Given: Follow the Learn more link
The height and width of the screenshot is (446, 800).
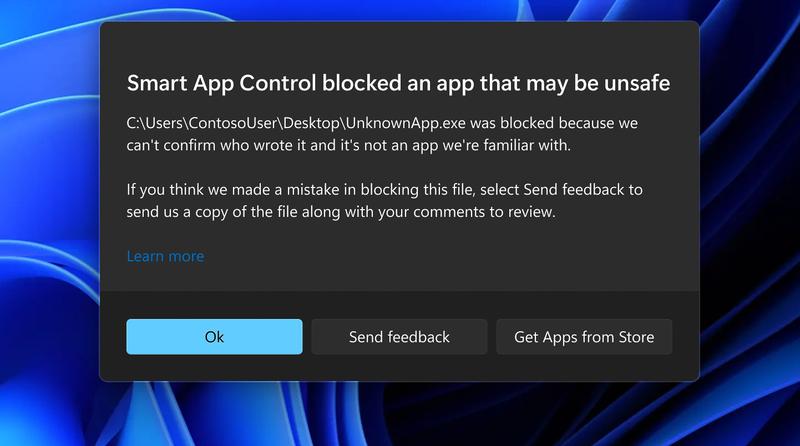Looking at the screenshot, I should click(165, 256).
